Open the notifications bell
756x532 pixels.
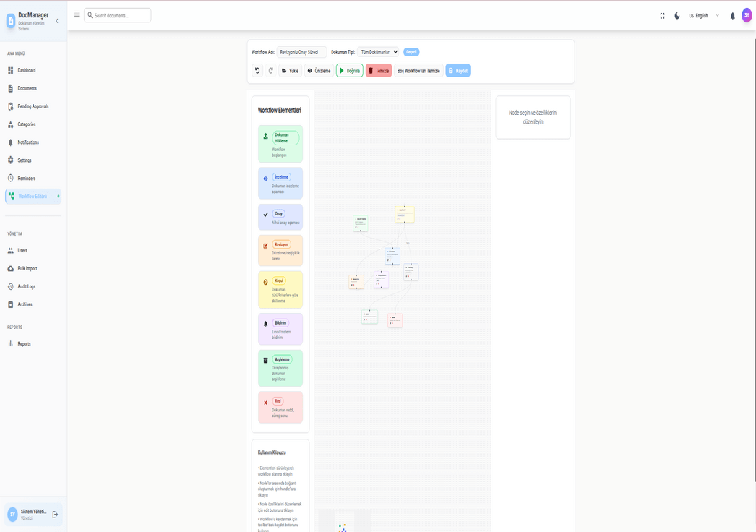[x=731, y=14]
